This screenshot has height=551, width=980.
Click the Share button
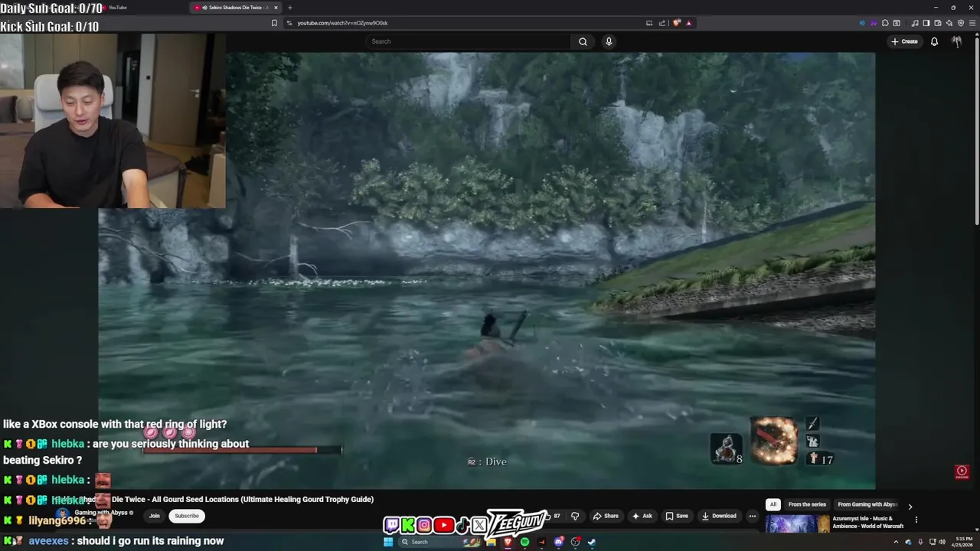[x=605, y=516]
